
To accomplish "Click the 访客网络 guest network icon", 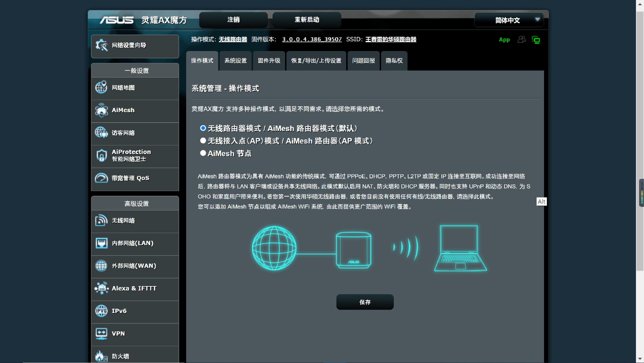I will point(101,133).
